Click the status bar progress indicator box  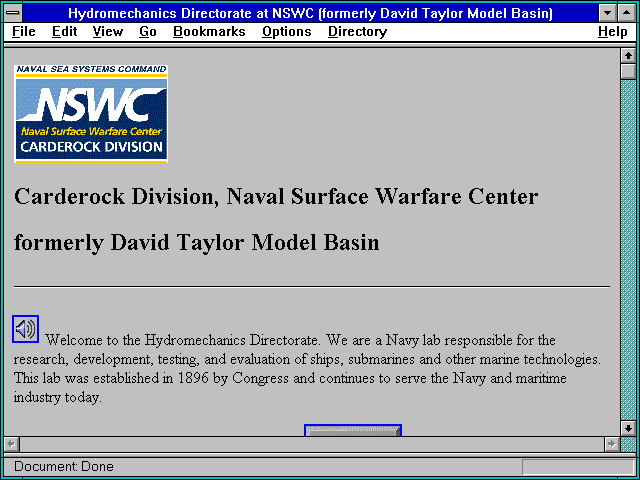tap(578, 467)
